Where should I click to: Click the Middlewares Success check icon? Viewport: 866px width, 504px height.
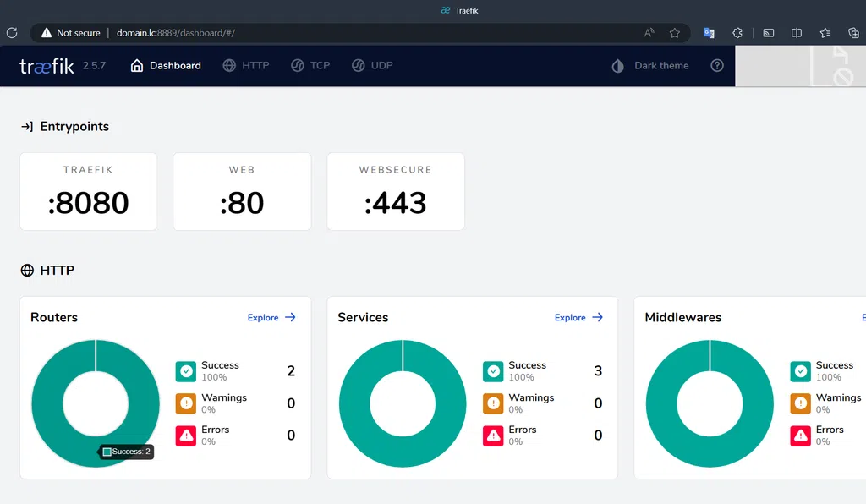(x=800, y=371)
